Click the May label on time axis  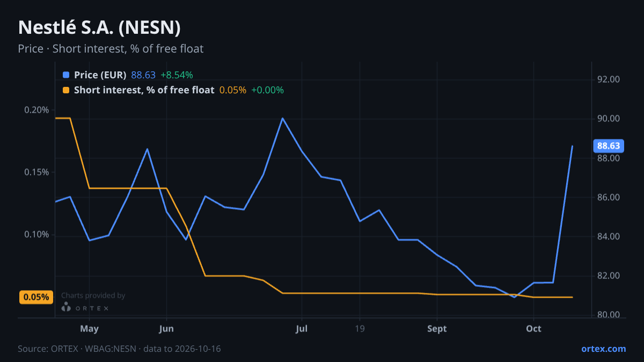click(89, 329)
